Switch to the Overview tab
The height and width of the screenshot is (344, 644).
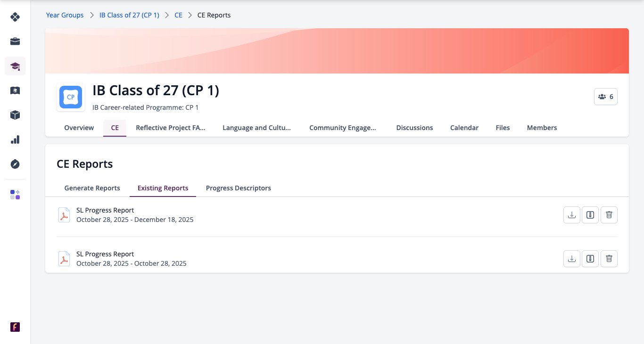tap(79, 128)
